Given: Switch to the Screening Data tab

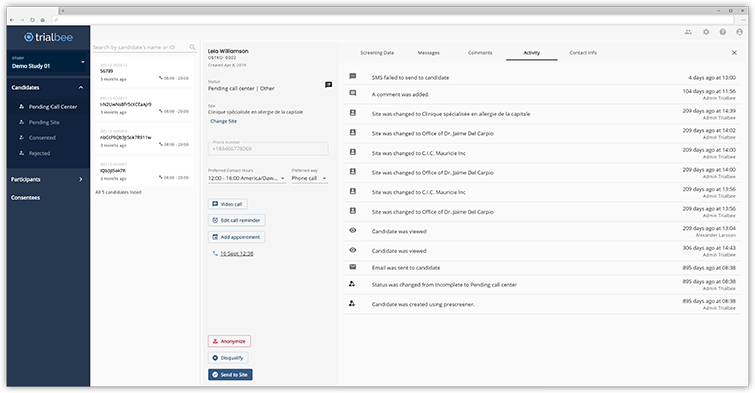Looking at the screenshot, I should point(377,52).
